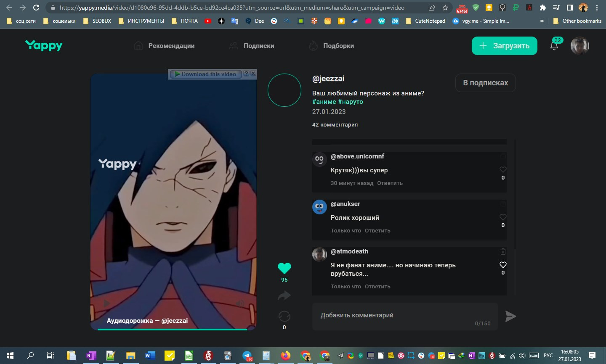Open the соц сети bookmarks folder
This screenshot has height=364, width=606.
(21, 21)
